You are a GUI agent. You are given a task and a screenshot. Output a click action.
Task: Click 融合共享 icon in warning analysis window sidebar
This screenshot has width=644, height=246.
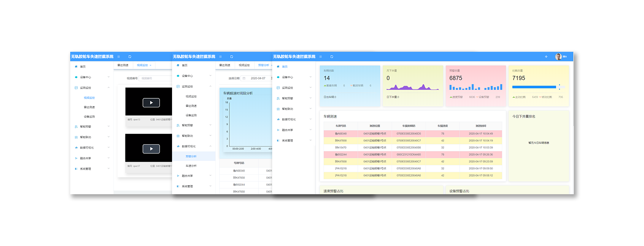[x=178, y=176]
